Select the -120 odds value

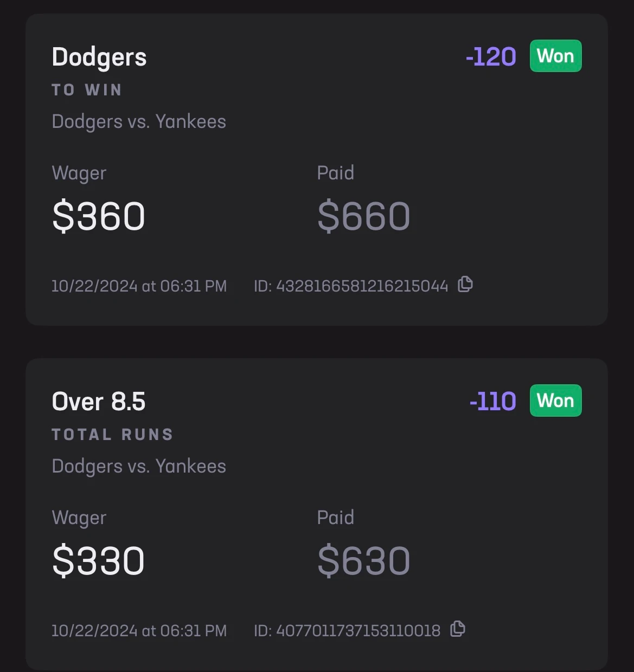(491, 56)
